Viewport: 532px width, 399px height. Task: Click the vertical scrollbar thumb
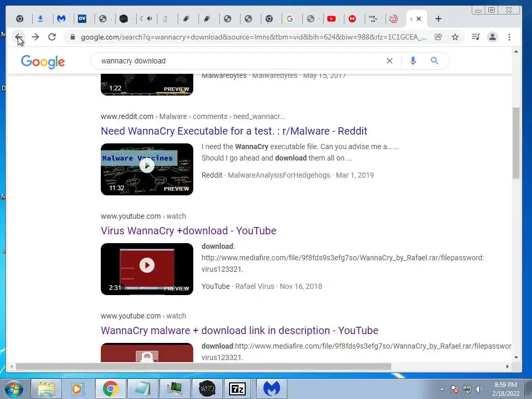516,143
